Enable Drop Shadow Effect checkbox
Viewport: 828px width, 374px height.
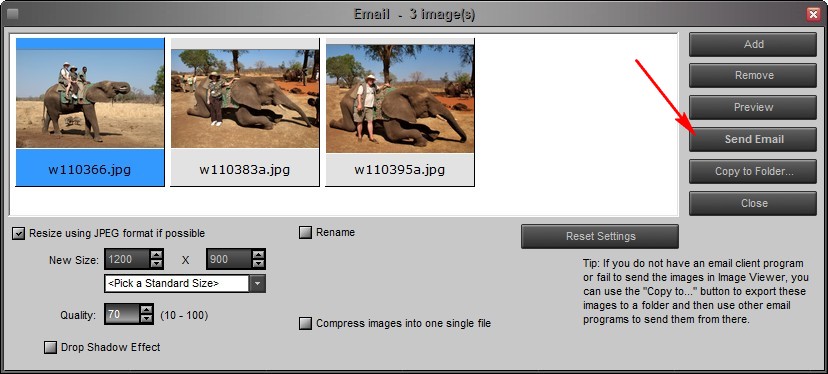(x=50, y=348)
